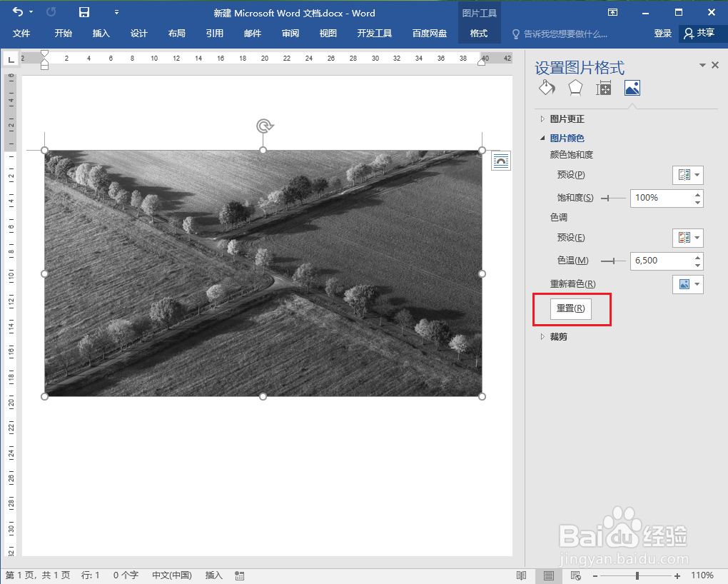Switch to Print Layout view in status bar
This screenshot has width=728, height=584.
point(549,575)
